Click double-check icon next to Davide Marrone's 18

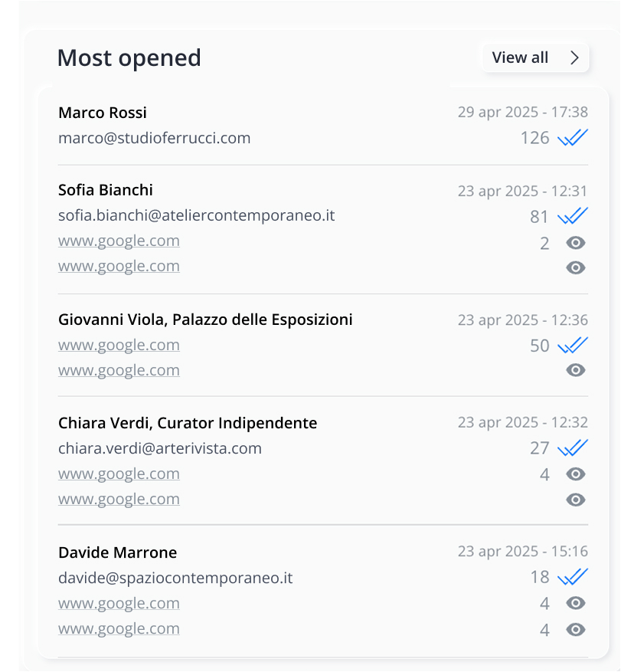(572, 577)
